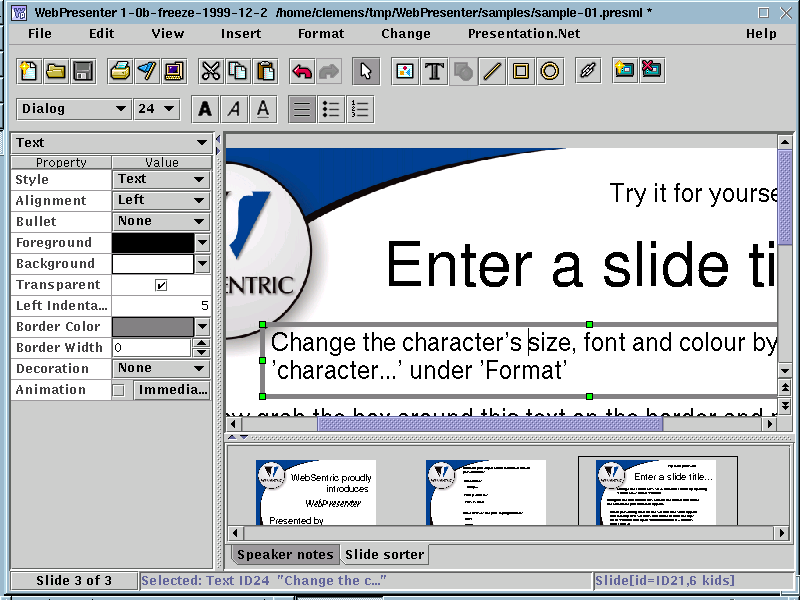
Task: Click the Paste clipboard icon
Action: click(266, 71)
